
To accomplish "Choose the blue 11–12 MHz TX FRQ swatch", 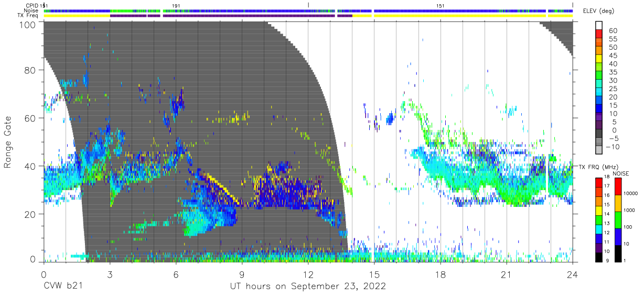I will tap(598, 239).
